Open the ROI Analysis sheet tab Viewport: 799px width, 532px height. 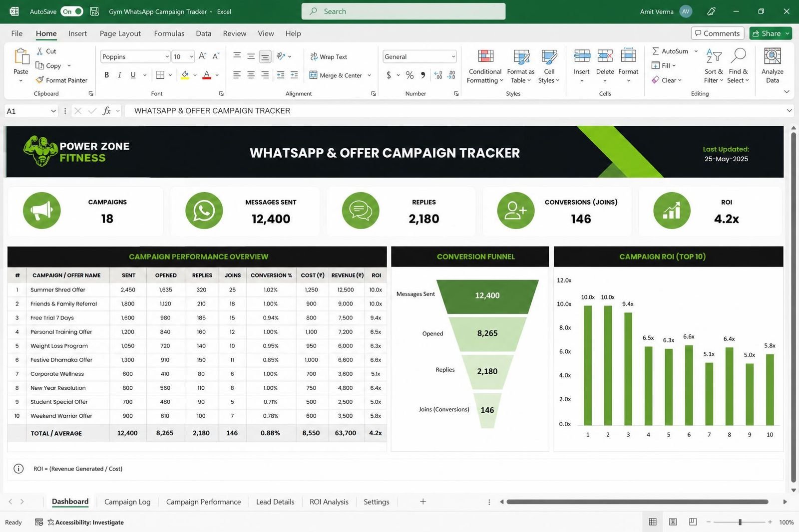click(x=329, y=502)
